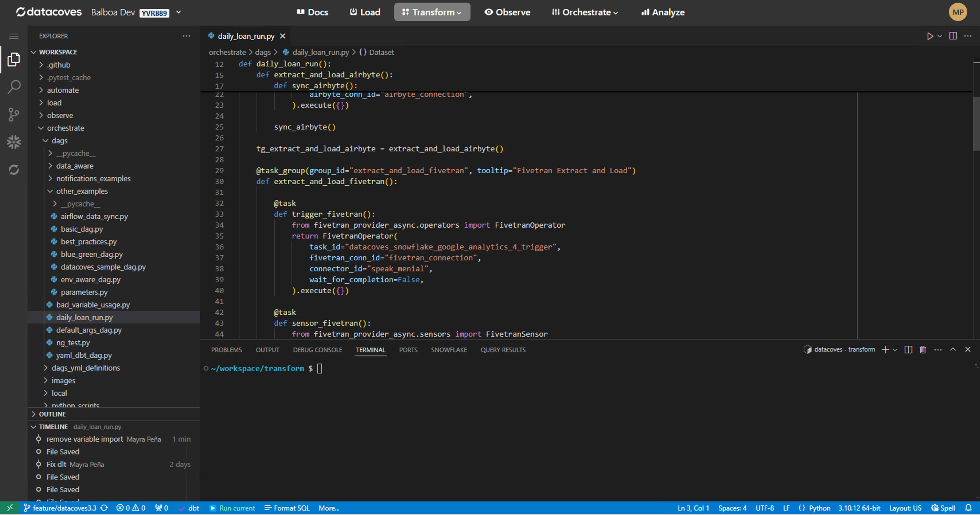Image resolution: width=980 pixels, height=515 pixels.
Task: Open the Search view icon
Action: pyautogui.click(x=14, y=87)
